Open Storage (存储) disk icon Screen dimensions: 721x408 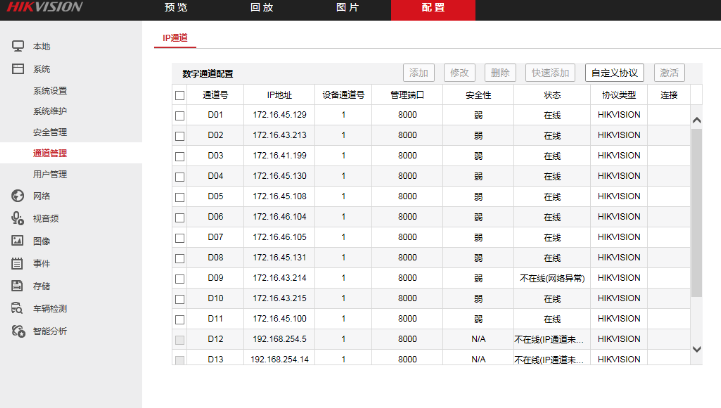click(17, 286)
